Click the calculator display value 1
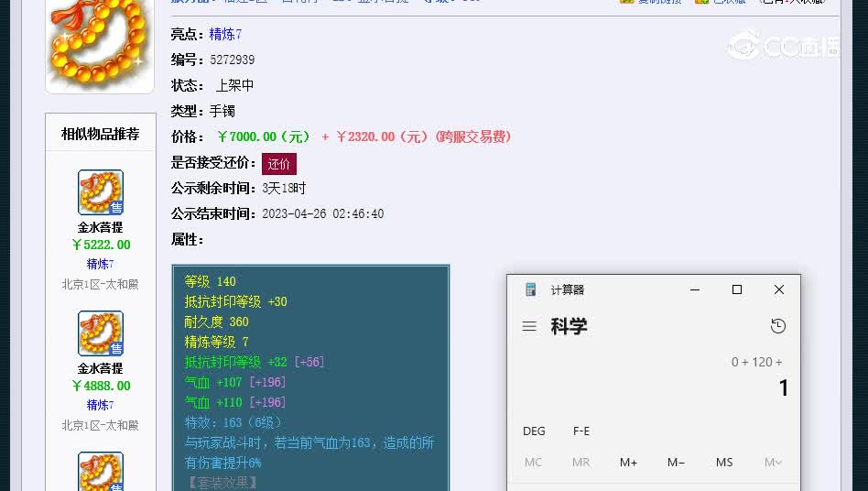868x491 pixels. pos(783,388)
